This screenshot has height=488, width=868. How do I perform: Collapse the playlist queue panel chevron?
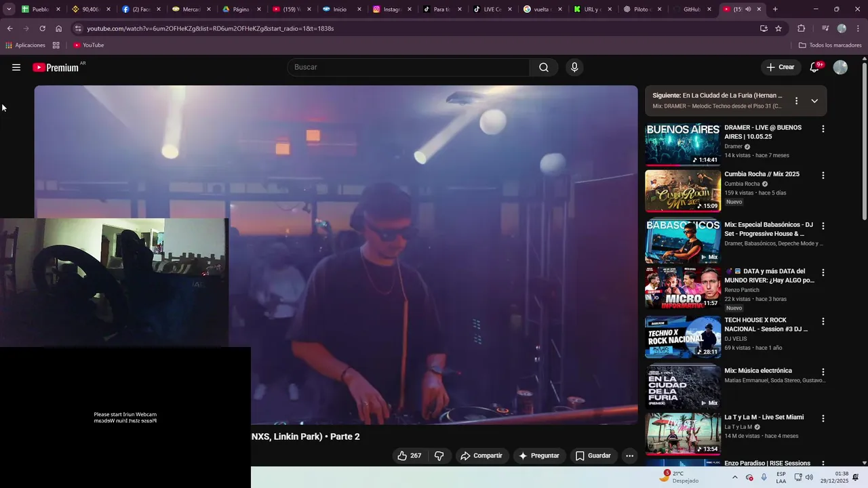pyautogui.click(x=814, y=100)
